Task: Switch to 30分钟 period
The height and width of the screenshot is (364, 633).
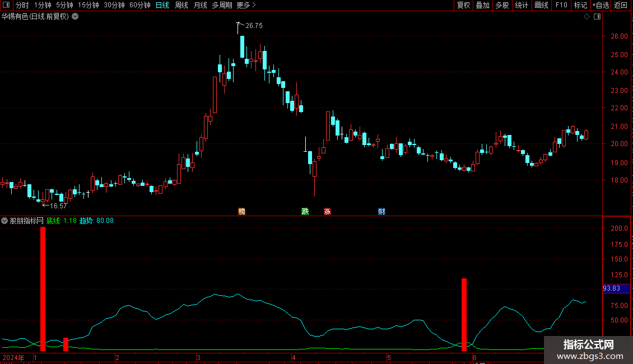Action: tap(114, 5)
